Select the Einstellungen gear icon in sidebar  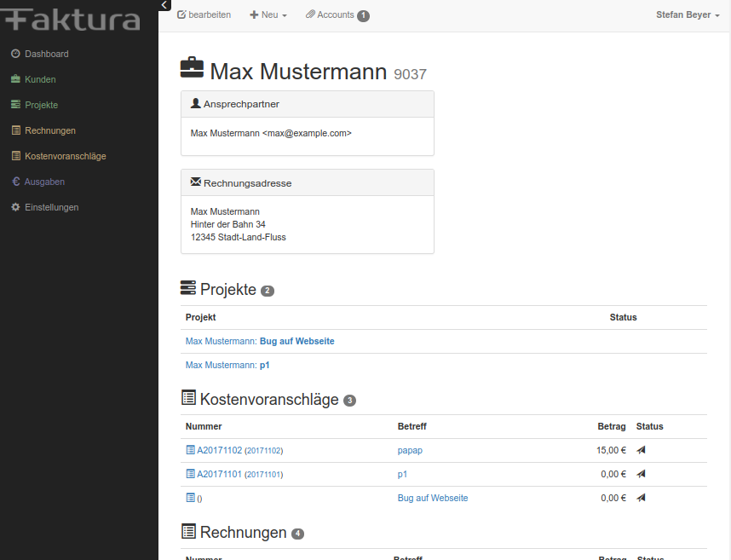[15, 206]
